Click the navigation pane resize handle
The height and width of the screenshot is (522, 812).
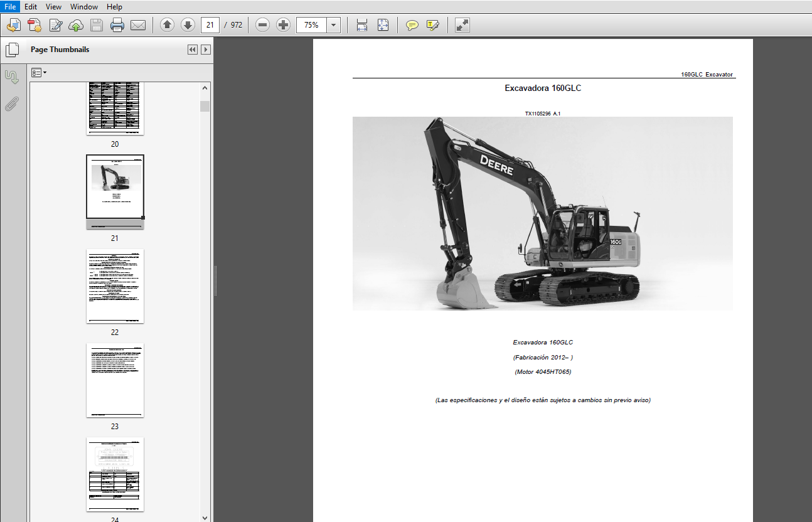(x=216, y=280)
